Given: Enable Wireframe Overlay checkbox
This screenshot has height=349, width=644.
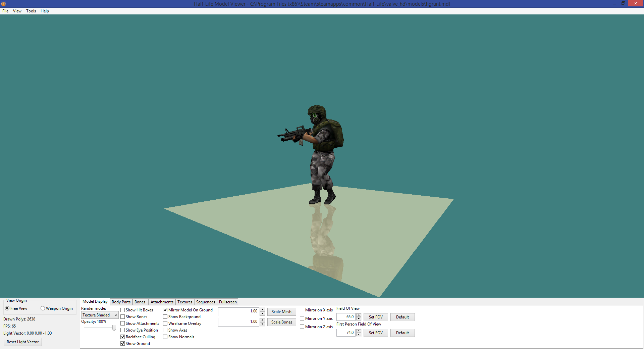Looking at the screenshot, I should click(x=182, y=323).
